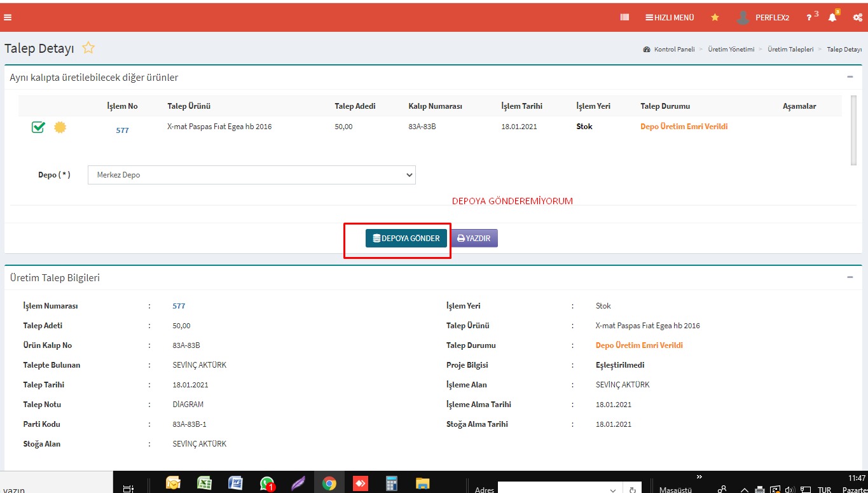This screenshot has width=868, height=493.
Task: Click the table's vertical scrollbar
Action: (x=853, y=130)
